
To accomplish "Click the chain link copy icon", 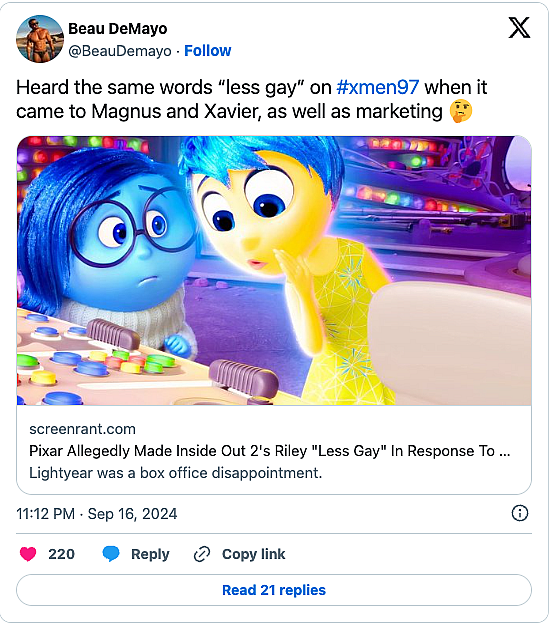I will click(202, 554).
